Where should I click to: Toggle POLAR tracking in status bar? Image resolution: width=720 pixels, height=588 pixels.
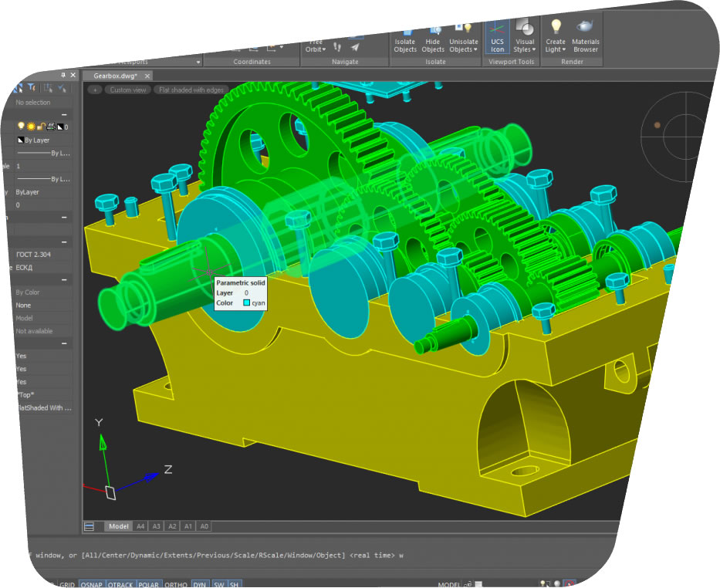pyautogui.click(x=148, y=585)
